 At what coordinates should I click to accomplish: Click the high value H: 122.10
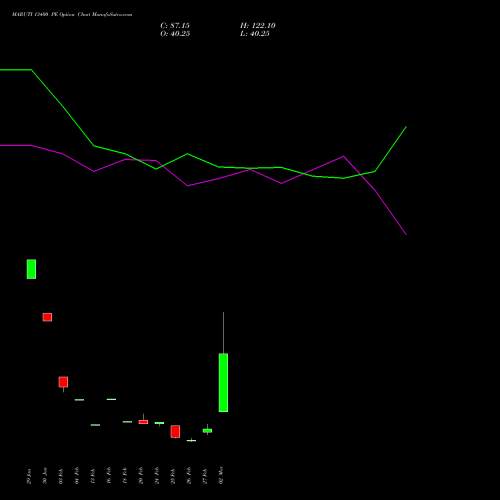pos(258,26)
